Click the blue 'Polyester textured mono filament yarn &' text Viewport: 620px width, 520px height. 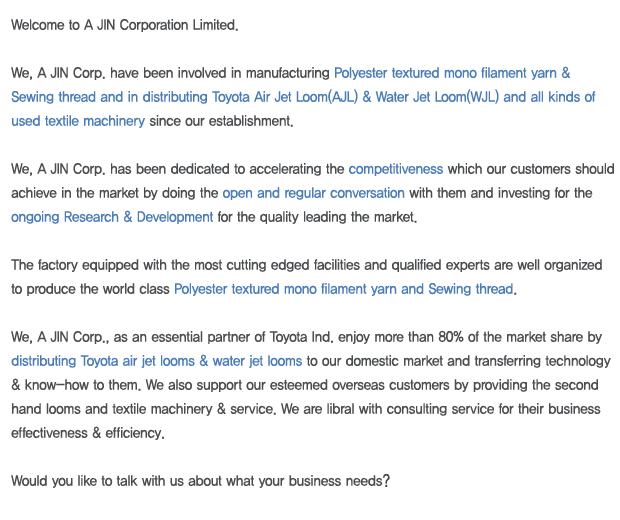(x=452, y=74)
